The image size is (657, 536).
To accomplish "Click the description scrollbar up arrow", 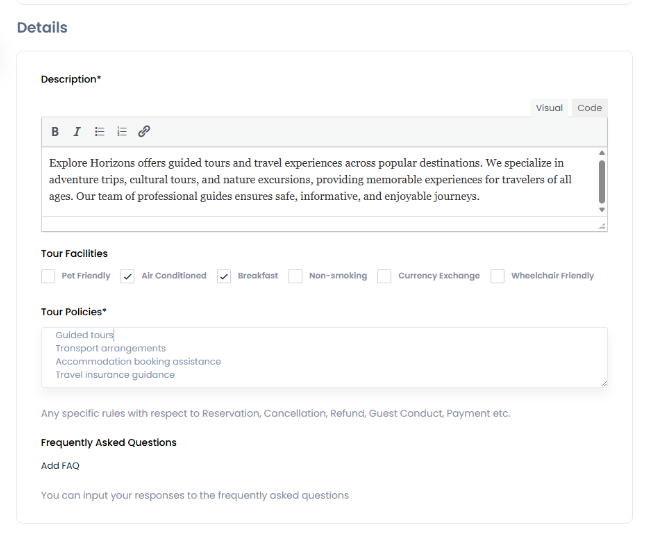I will 602,153.
